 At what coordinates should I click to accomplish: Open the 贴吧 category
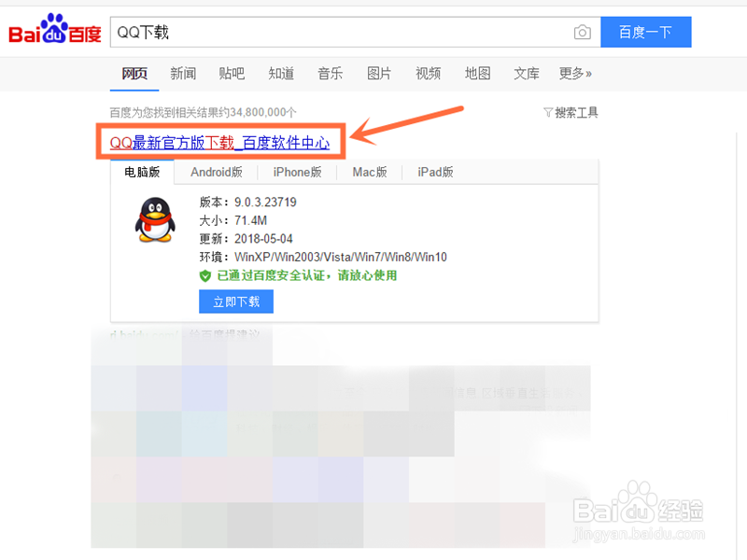click(232, 73)
